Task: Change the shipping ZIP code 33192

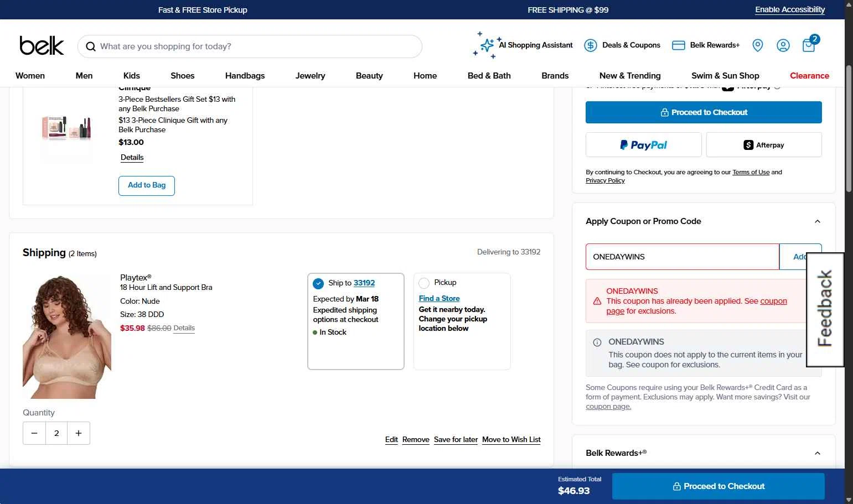Action: [364, 283]
